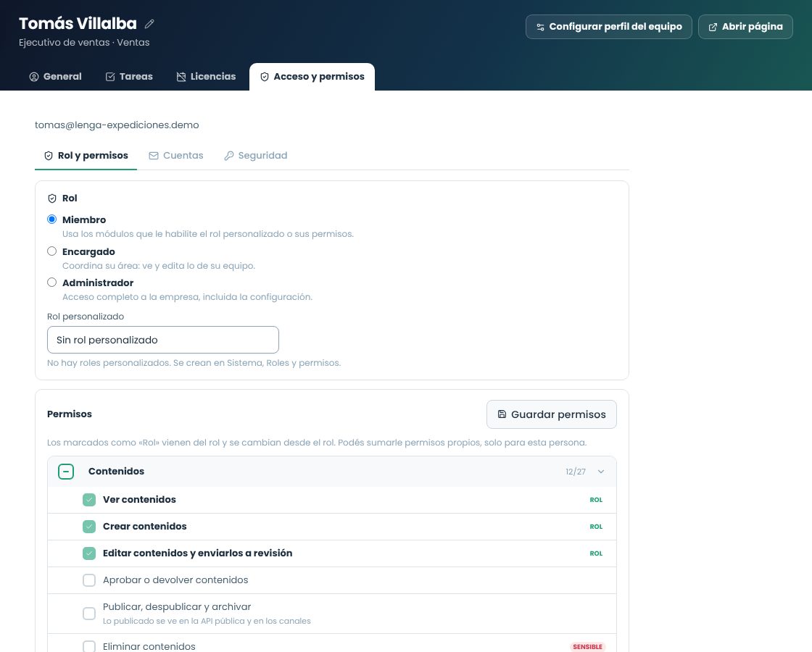Enable Aprobar o devolver contenidos

89,580
